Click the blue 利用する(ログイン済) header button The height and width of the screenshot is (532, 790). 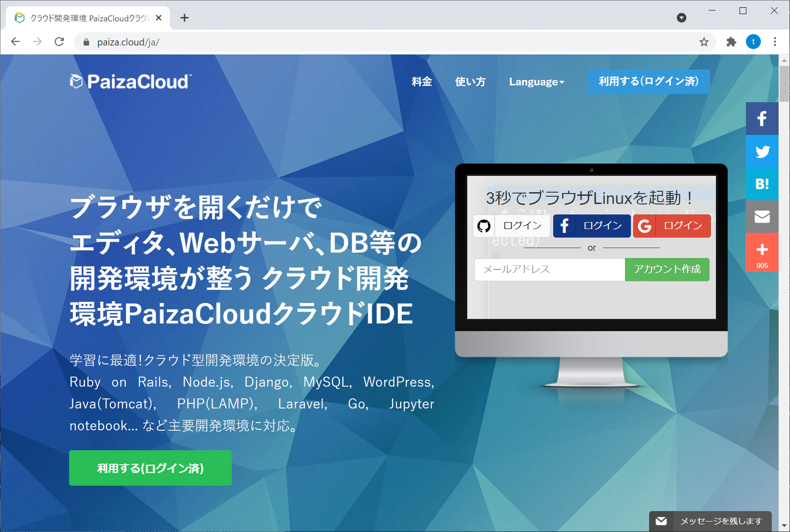[649, 82]
